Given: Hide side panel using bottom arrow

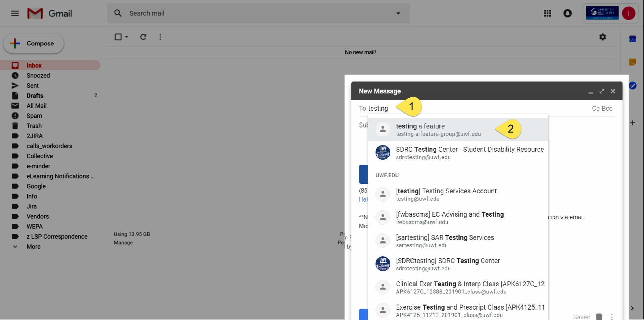Looking at the screenshot, I should point(632,308).
